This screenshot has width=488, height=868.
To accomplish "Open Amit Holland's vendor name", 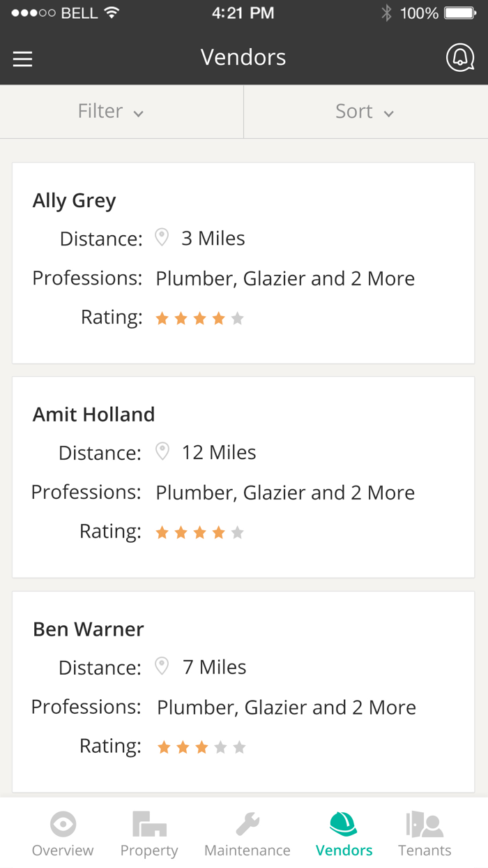I will click(x=94, y=414).
